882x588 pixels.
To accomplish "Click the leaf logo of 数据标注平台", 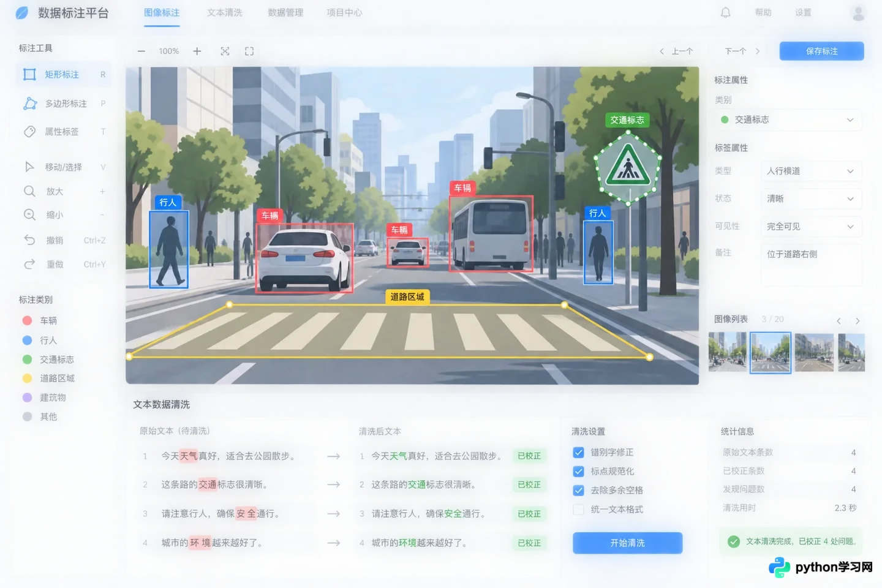I will pyautogui.click(x=22, y=13).
